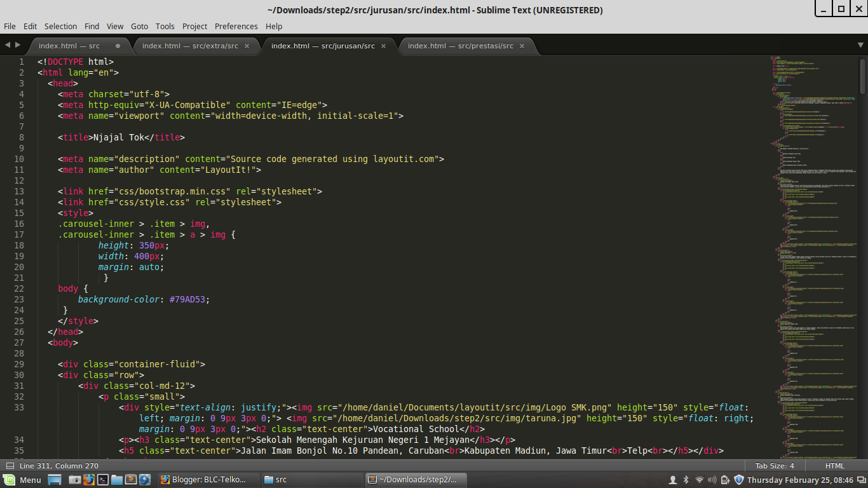868x488 pixels.
Task: Click the DOCTYPE declaration on line 1
Action: [x=76, y=62]
